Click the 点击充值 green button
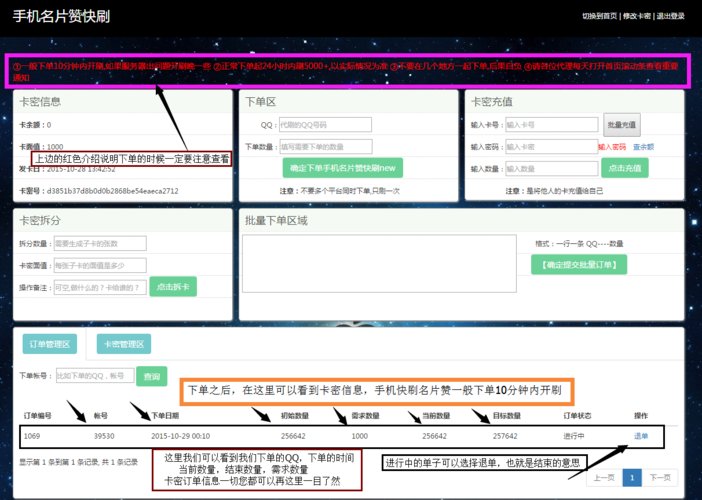 [x=625, y=168]
